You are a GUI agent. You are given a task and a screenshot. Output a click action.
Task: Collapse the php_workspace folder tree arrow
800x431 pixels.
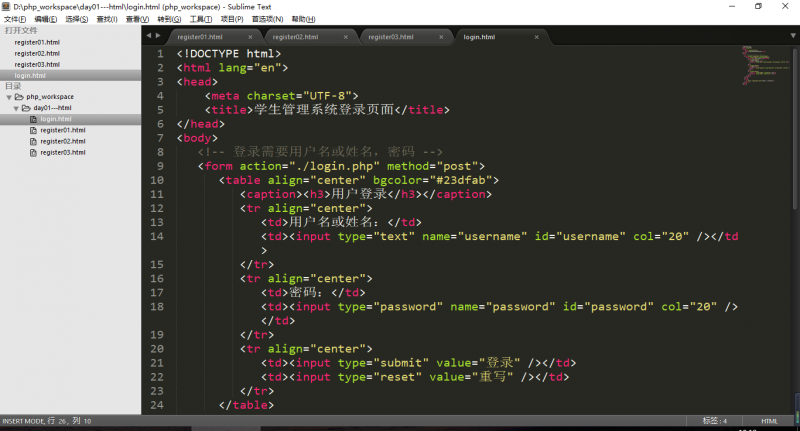click(8, 97)
